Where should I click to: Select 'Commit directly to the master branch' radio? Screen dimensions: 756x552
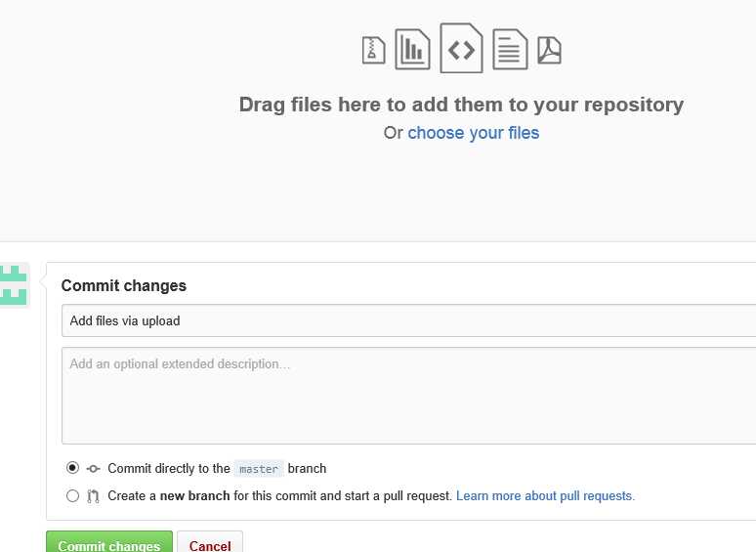(x=73, y=468)
